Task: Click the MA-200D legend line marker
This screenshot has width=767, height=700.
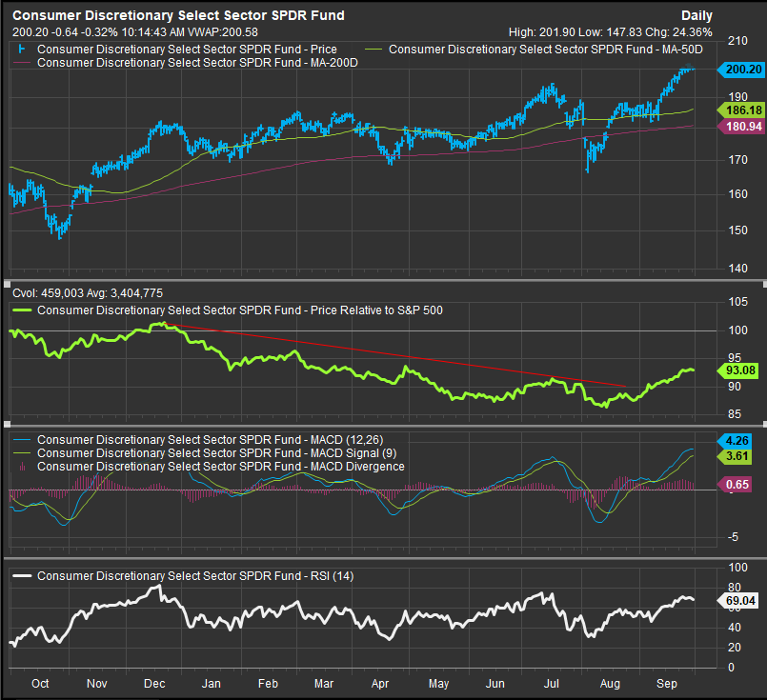Action: 22,63
